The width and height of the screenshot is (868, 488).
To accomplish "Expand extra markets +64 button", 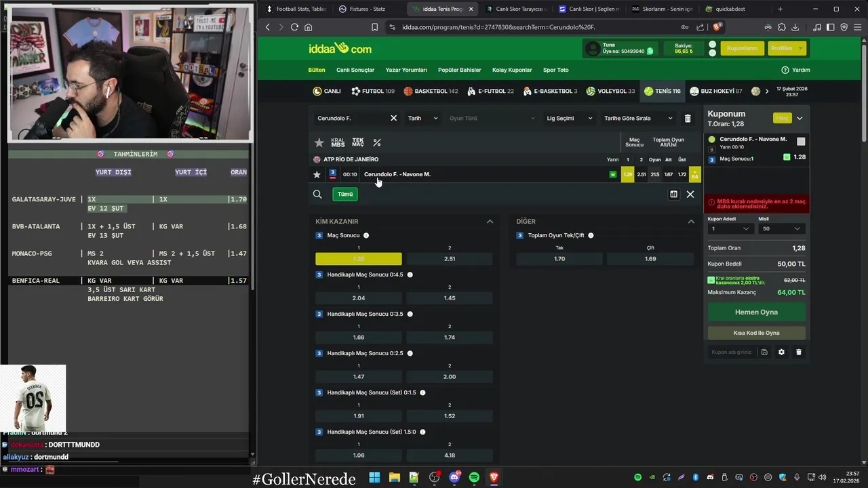I will click(x=694, y=174).
